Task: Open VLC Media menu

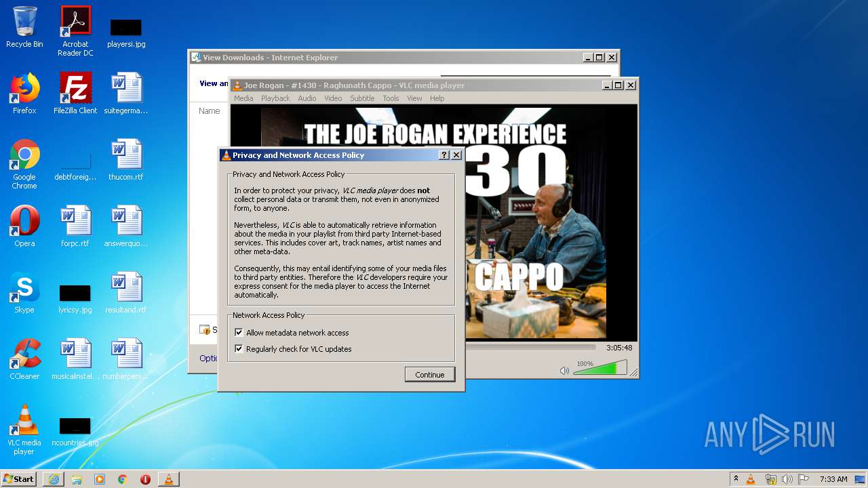Action: [243, 98]
